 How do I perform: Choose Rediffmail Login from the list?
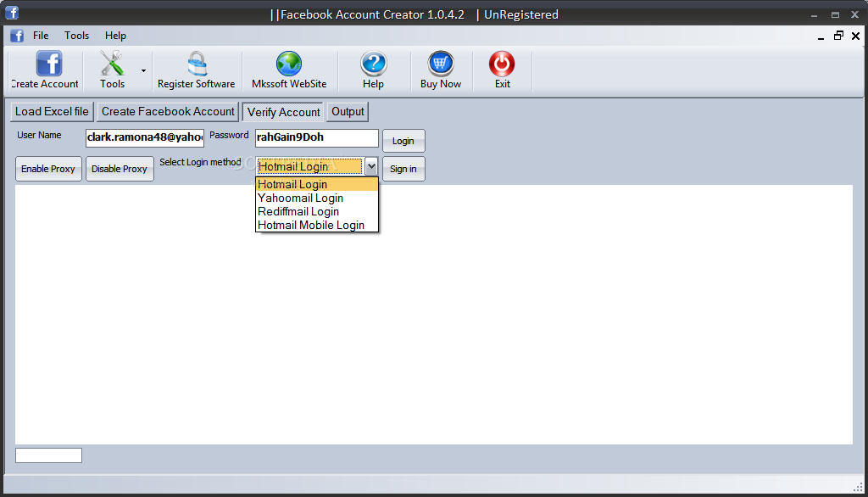point(317,212)
